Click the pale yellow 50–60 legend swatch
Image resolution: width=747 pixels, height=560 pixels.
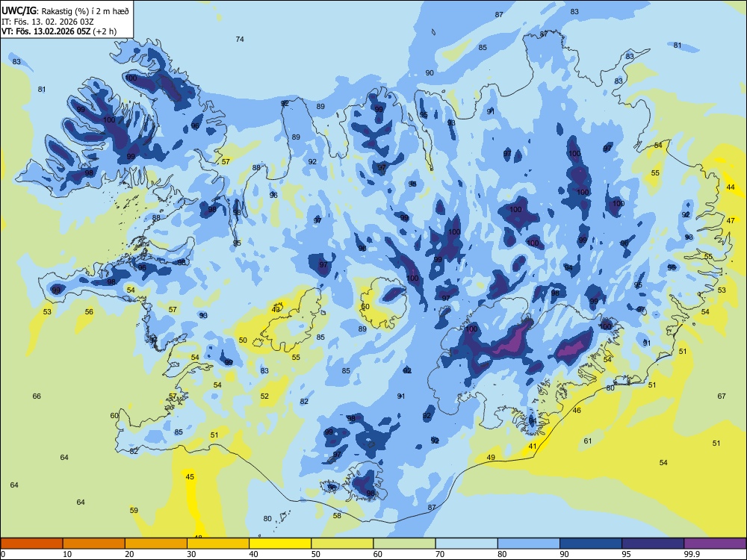click(x=342, y=544)
